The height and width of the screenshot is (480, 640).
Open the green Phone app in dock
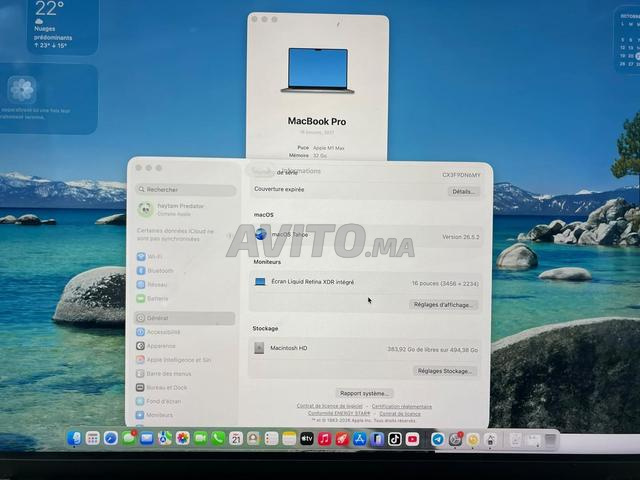pyautogui.click(x=218, y=439)
